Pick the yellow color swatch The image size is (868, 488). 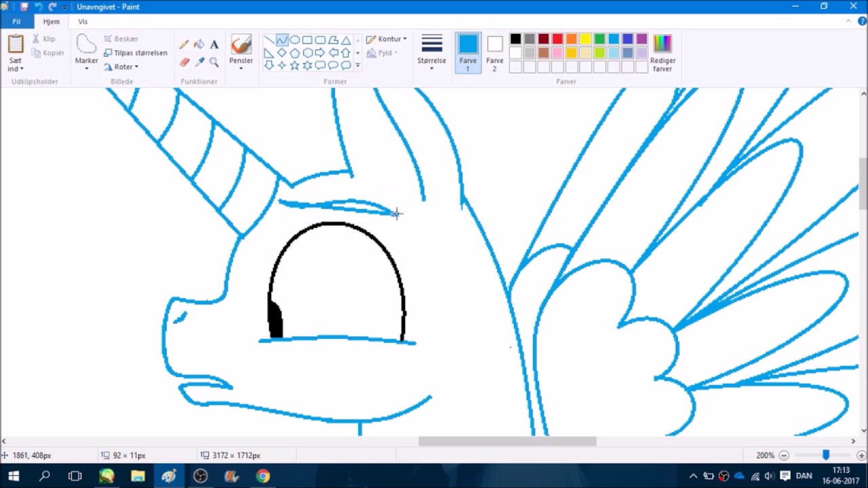click(586, 39)
